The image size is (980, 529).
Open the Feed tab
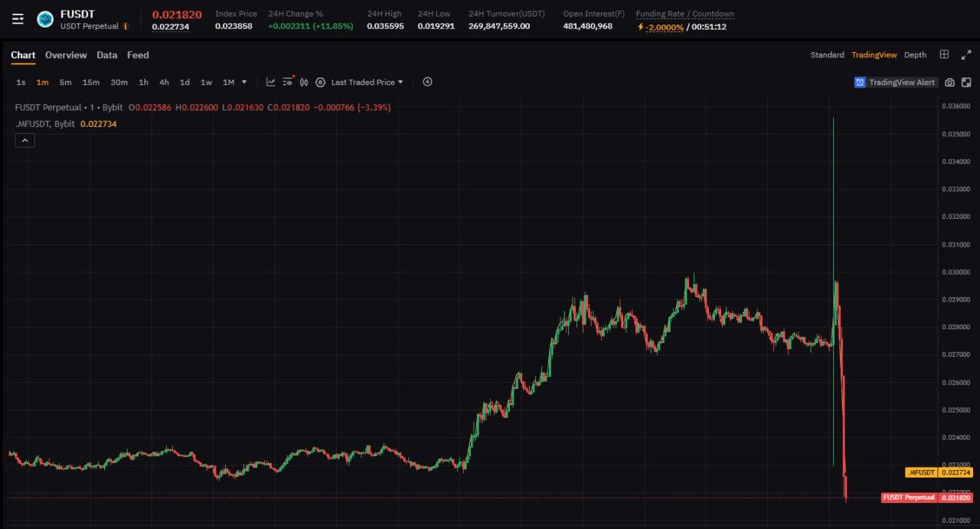click(x=138, y=55)
